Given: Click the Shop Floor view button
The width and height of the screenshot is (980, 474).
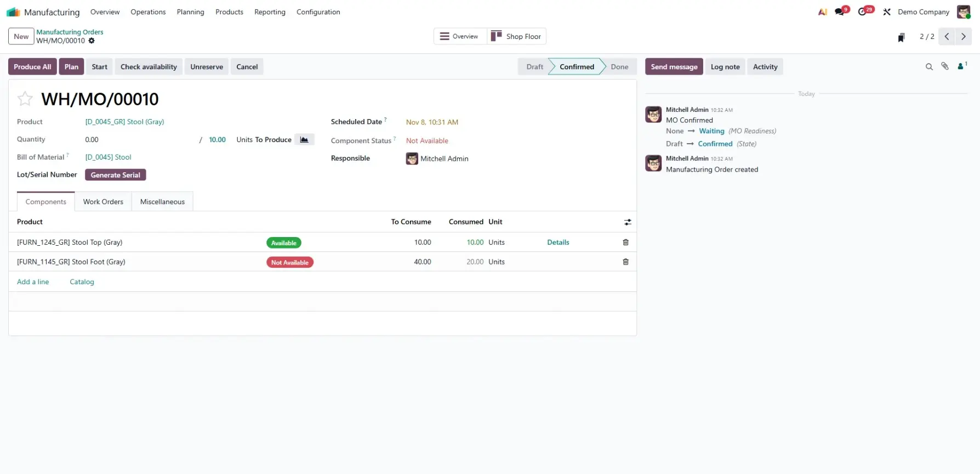Looking at the screenshot, I should [x=516, y=37].
